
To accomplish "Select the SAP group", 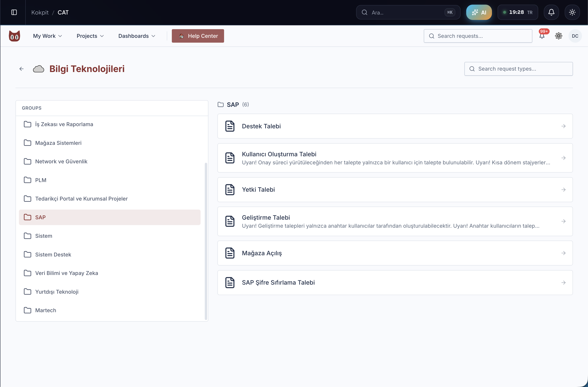I will pos(110,217).
